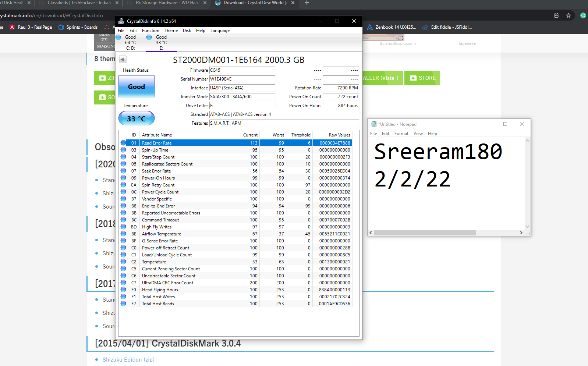Open the Edit menu in Notepad

point(386,134)
